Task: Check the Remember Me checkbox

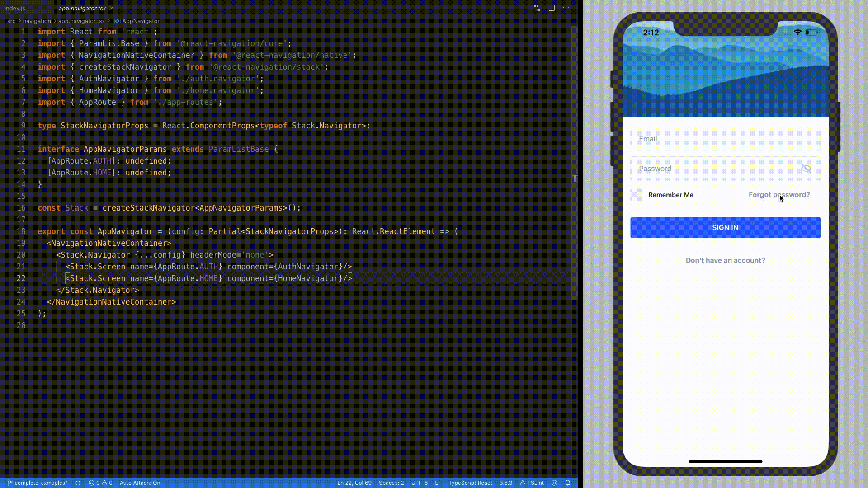Action: click(x=637, y=195)
